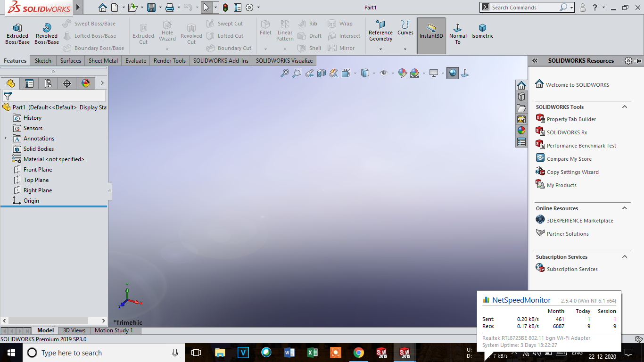Collapse the SOLIDWORKS Tools section

click(x=625, y=107)
